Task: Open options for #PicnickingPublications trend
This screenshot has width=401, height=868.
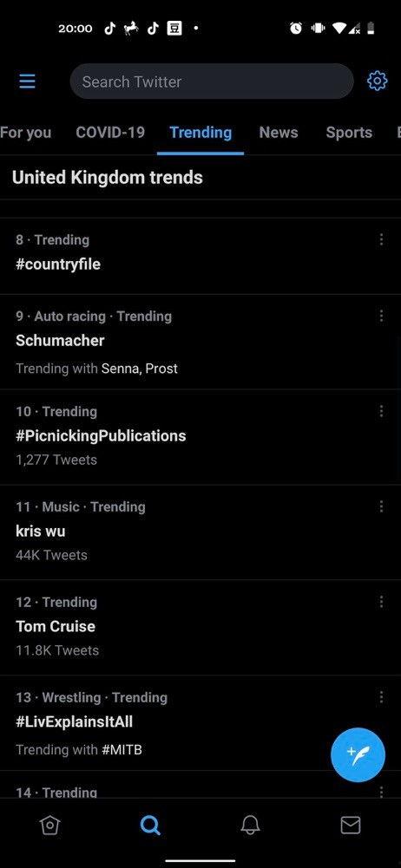Action: pyautogui.click(x=381, y=411)
